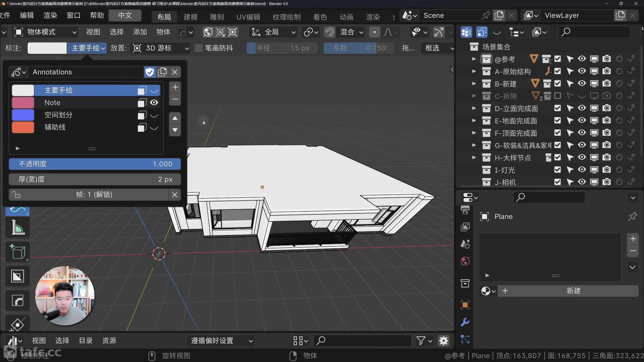Image resolution: width=644 pixels, height=362 pixels.
Task: Enable the C-拆除 collection checkbox
Action: click(x=557, y=96)
